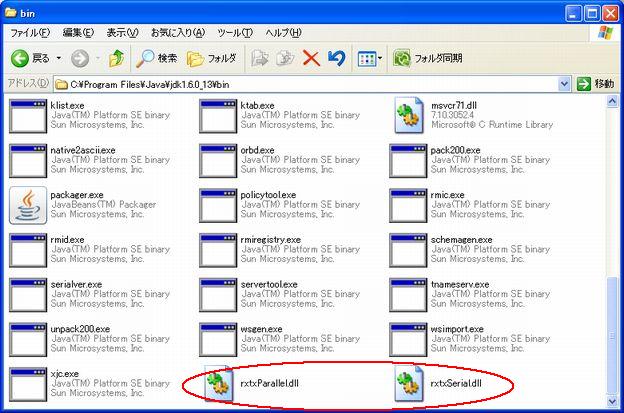Select the wsgen.exe file icon
Image resolution: width=624 pixels, height=413 pixels.
(218, 339)
